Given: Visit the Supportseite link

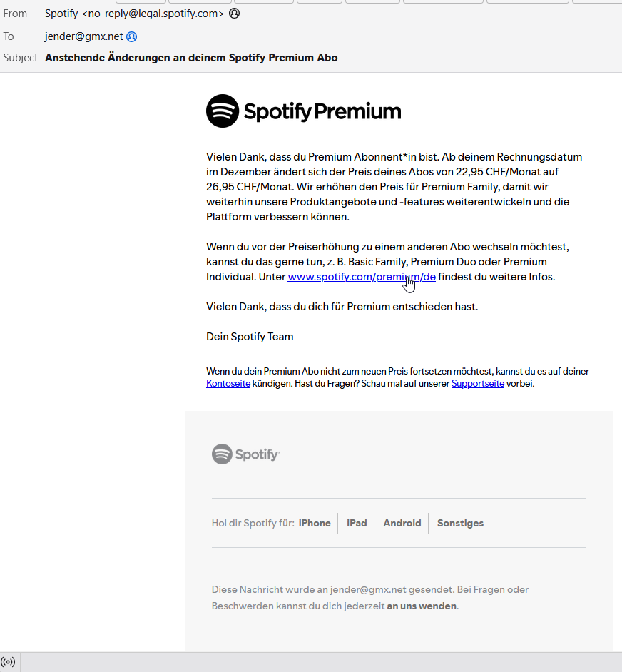Looking at the screenshot, I should click(477, 383).
